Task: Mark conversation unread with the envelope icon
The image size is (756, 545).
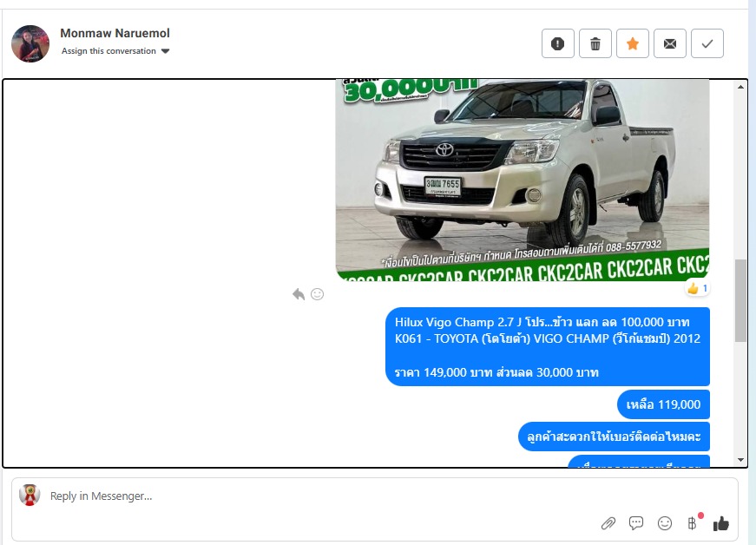Action: [x=670, y=44]
